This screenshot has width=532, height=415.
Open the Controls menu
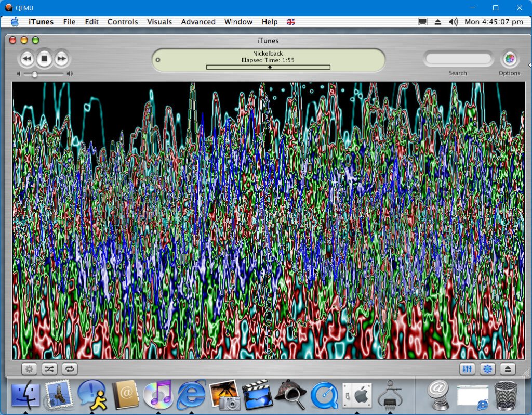pos(123,22)
